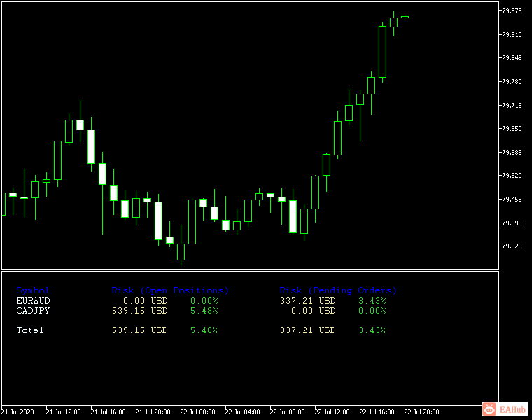Click the 22 Jul 00:00 time label

click(x=198, y=412)
